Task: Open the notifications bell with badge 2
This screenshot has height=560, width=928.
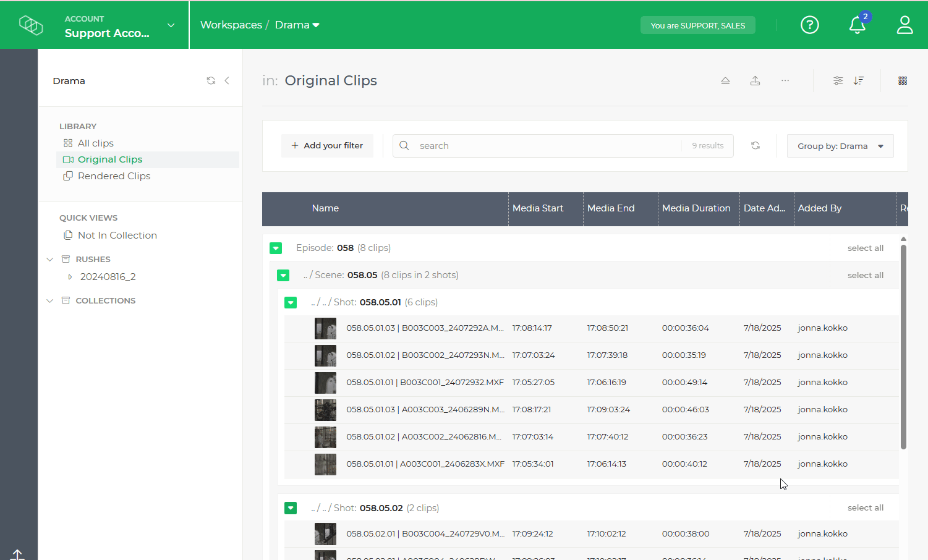Action: pos(857,26)
